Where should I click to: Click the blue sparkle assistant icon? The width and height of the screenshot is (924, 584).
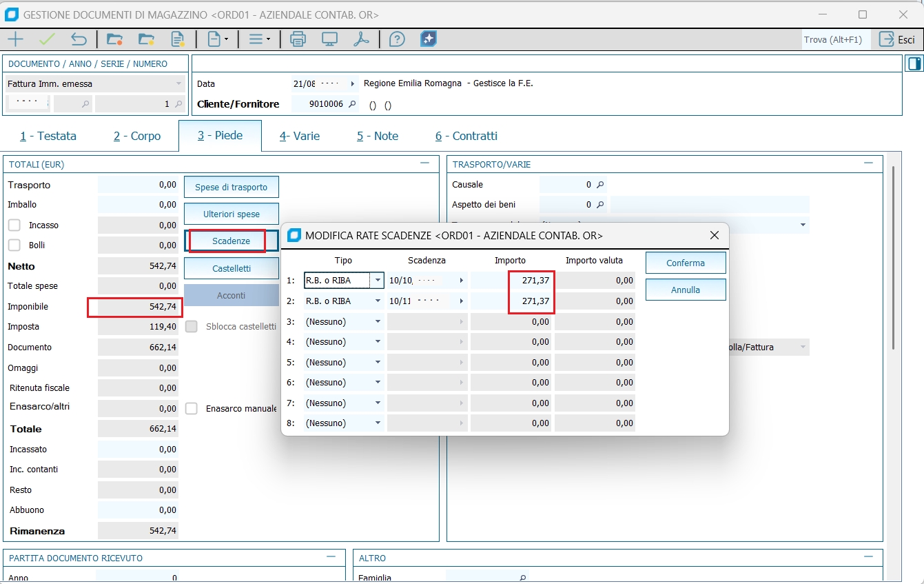pos(429,39)
